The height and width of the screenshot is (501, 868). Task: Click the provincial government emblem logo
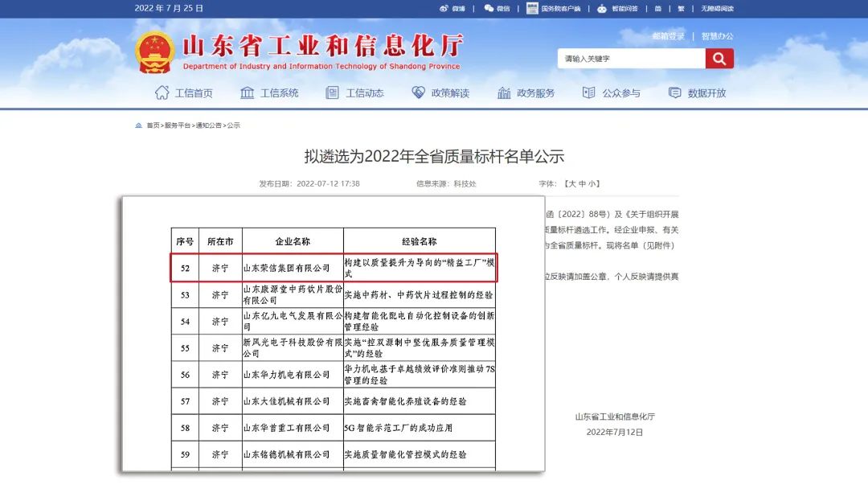[153, 51]
